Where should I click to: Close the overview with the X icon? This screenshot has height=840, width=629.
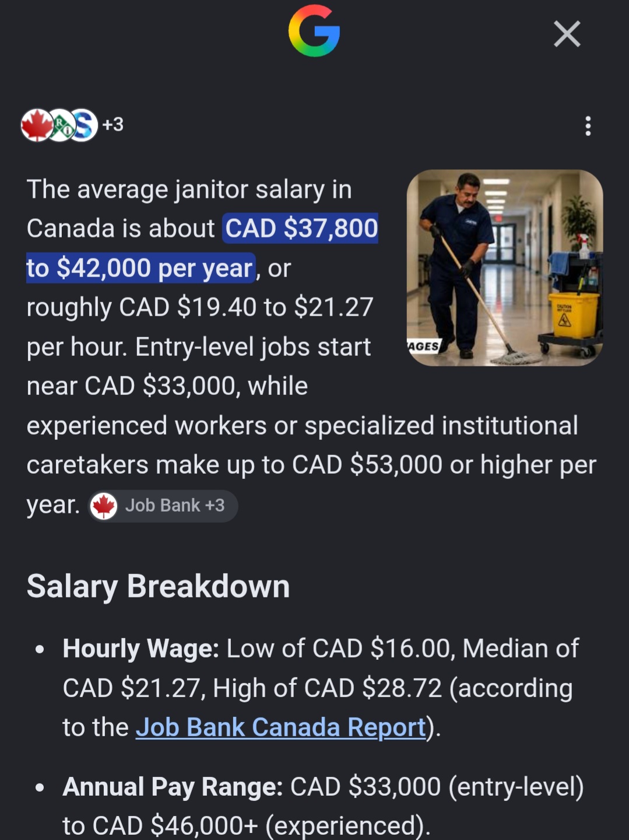point(567,34)
